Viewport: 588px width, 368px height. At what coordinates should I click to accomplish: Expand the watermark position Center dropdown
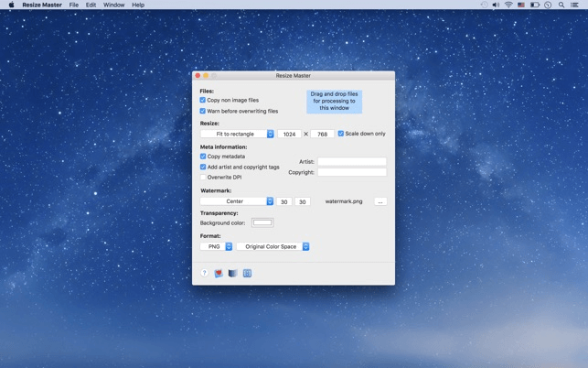[x=237, y=201]
